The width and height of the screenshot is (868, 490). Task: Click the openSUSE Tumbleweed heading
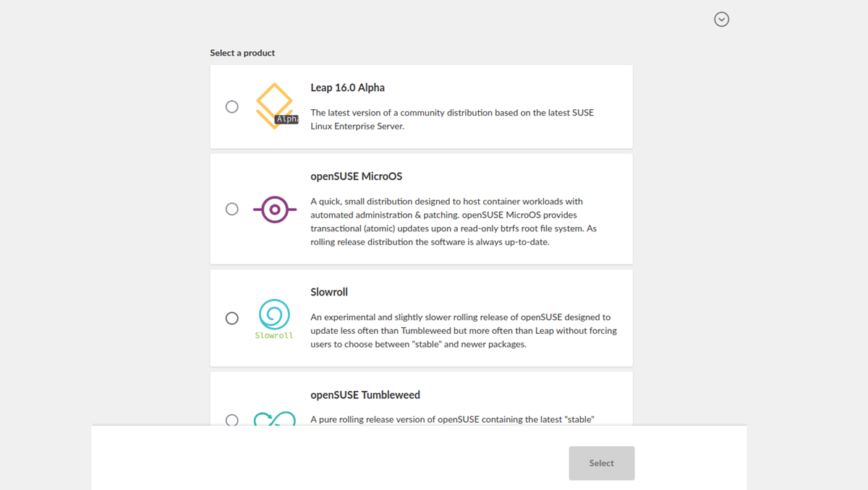click(x=365, y=395)
